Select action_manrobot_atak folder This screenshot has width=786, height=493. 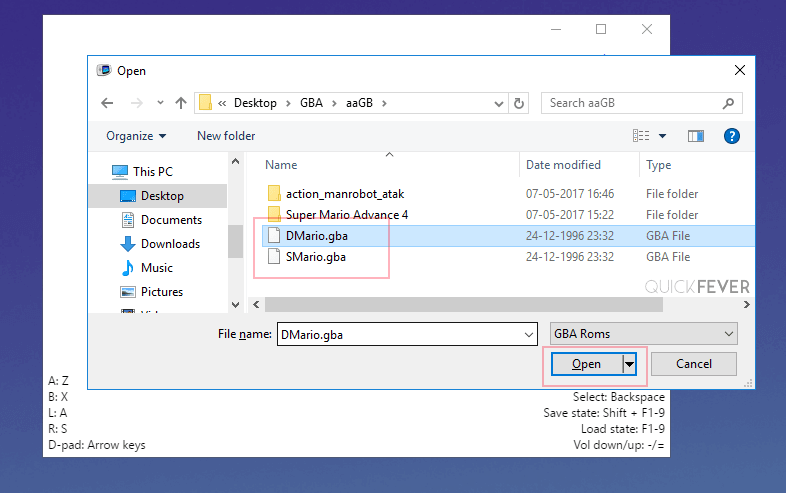[x=345, y=194]
